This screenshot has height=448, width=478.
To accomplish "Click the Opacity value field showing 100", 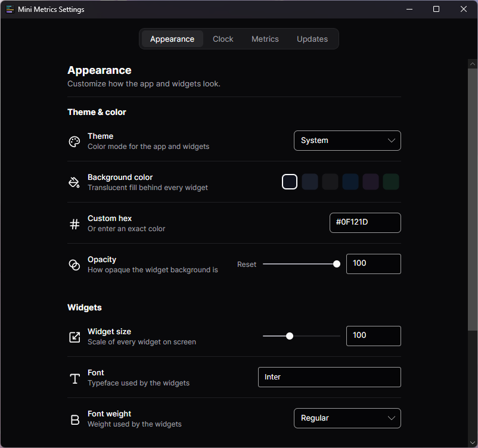I will (374, 264).
